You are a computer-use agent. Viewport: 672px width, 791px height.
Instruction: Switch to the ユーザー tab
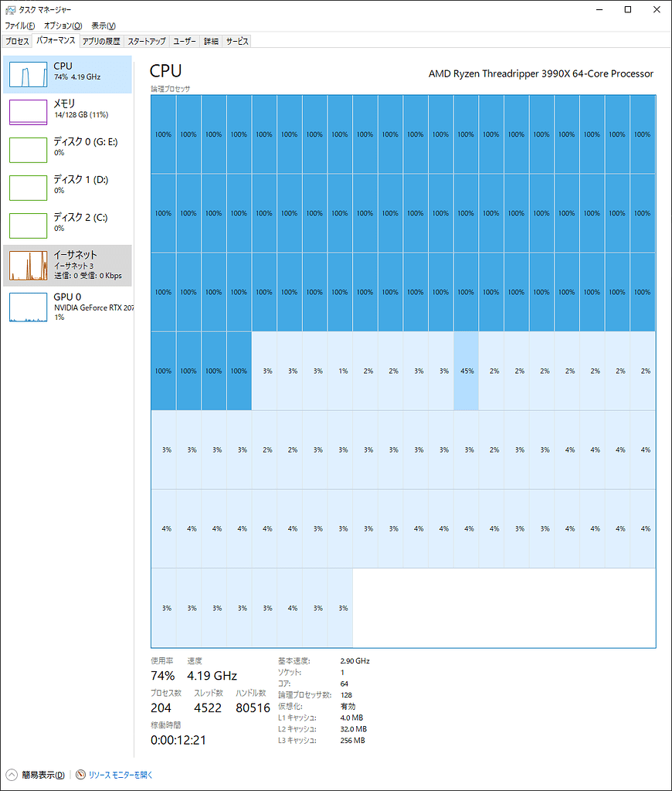[185, 41]
